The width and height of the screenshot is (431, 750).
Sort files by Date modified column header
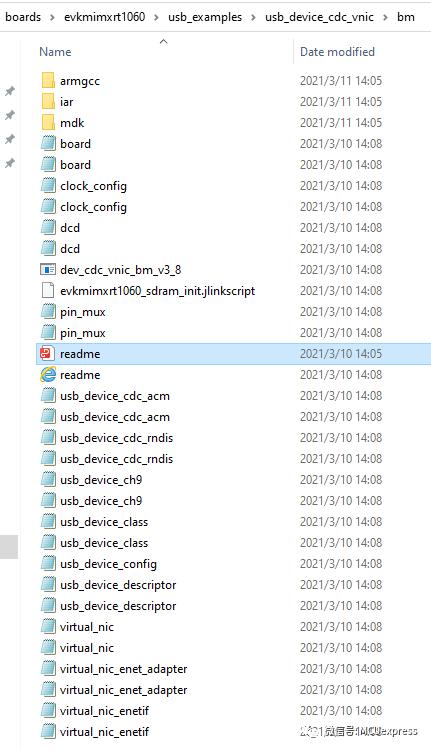tap(337, 52)
